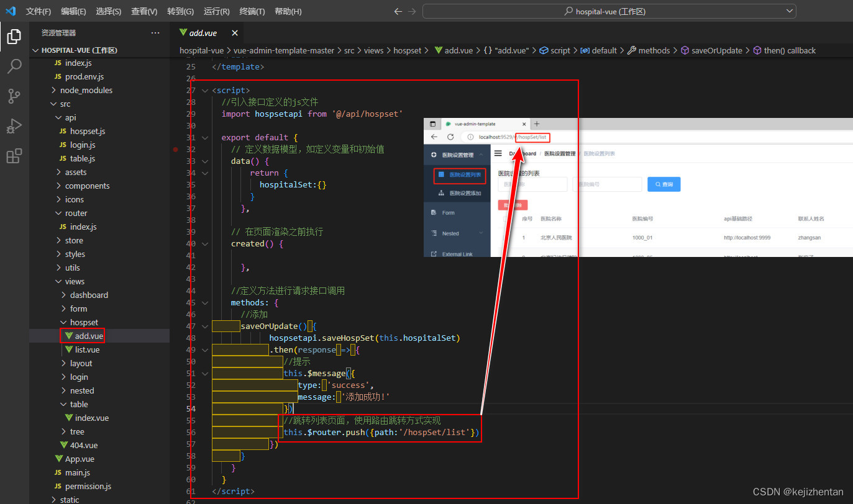Open the Extensions view
This screenshot has height=504, width=853.
(x=14, y=156)
